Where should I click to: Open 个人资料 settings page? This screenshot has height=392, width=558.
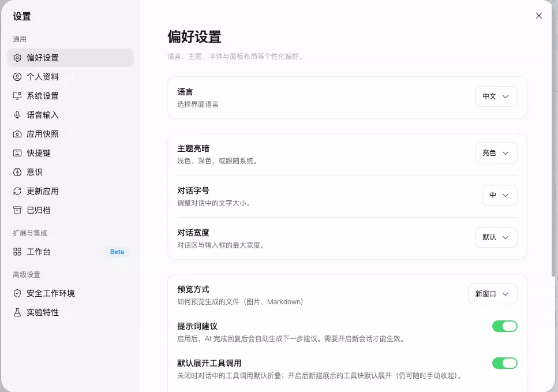click(70, 77)
